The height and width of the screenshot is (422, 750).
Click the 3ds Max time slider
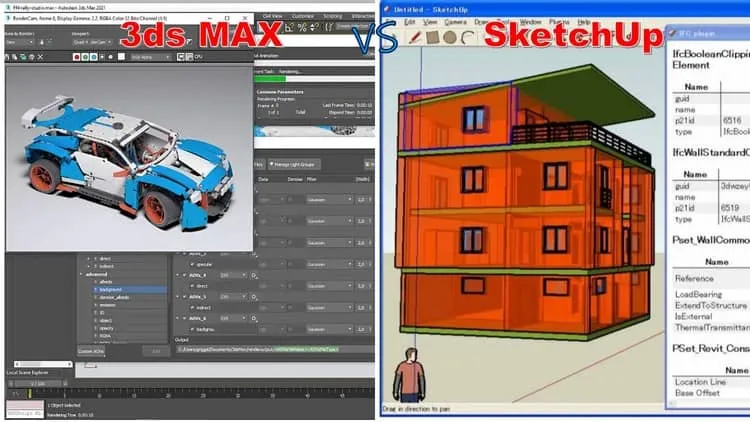tap(38, 383)
